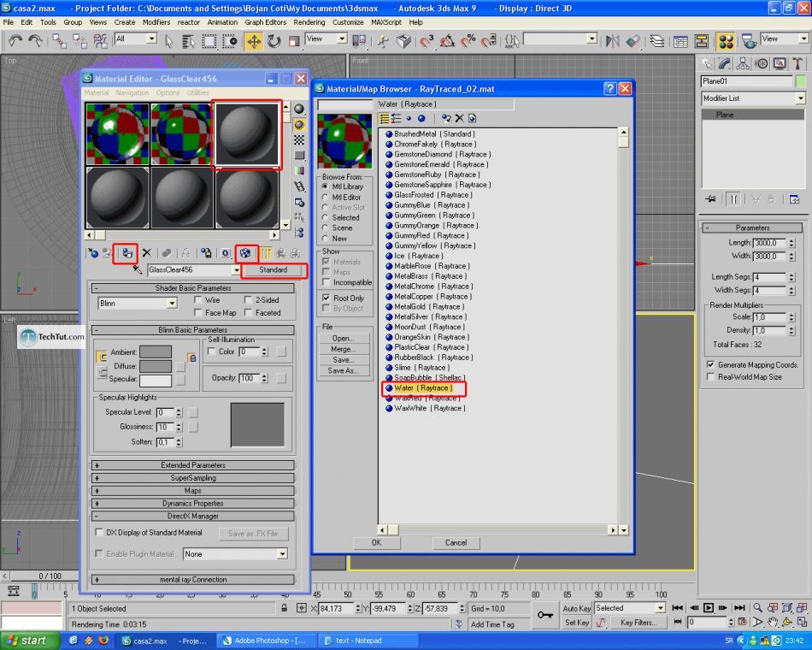The image size is (812, 650).
Task: Open the Blinn shader dropdown
Action: click(138, 304)
